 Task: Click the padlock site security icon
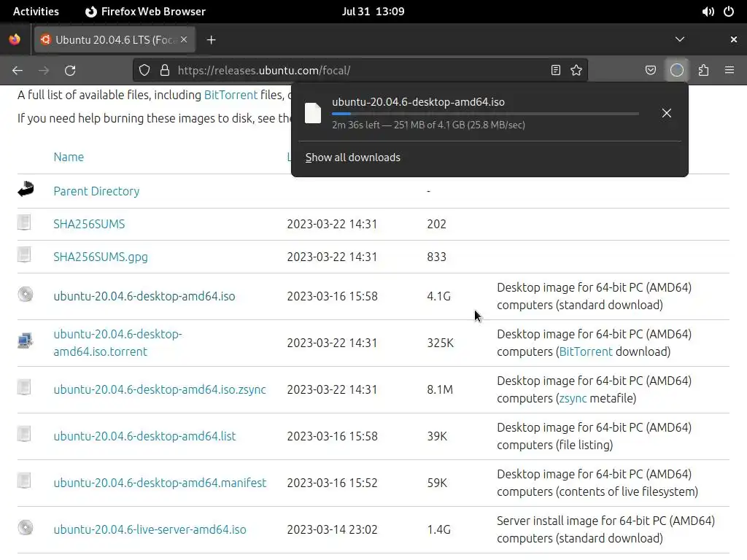click(x=165, y=71)
